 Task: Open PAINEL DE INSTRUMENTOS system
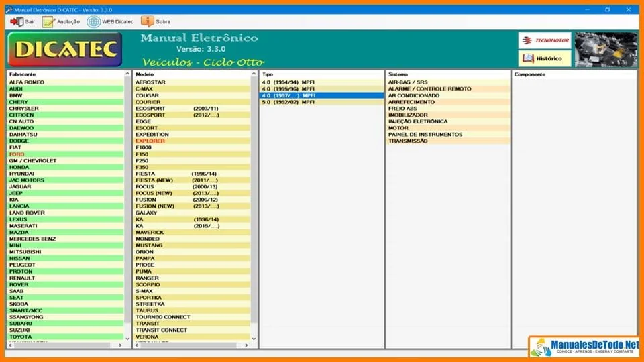coord(449,135)
